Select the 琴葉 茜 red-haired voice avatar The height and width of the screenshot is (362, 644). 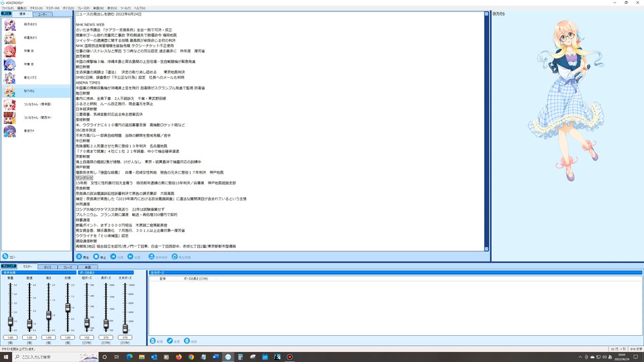coord(9,51)
